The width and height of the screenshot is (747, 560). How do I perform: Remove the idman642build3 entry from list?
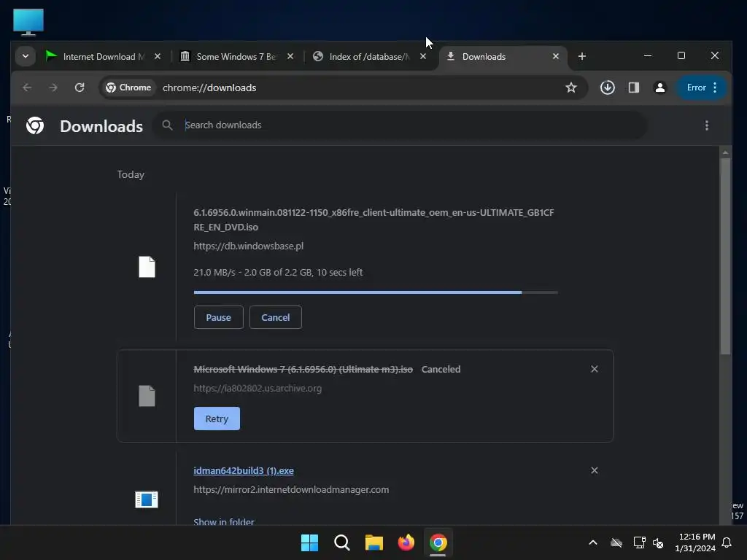[x=594, y=470]
